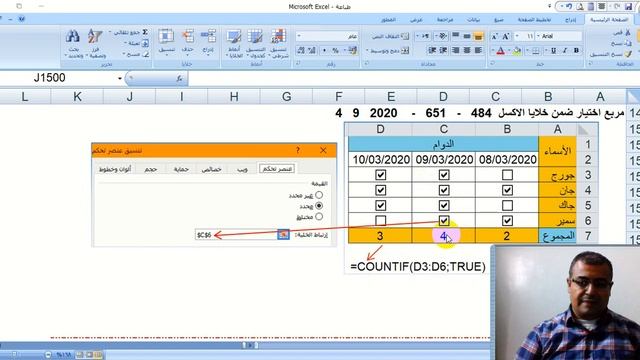This screenshot has width=640, height=360.
Task: Click the Clear button مسح in editing group
Action: [x=136, y=54]
